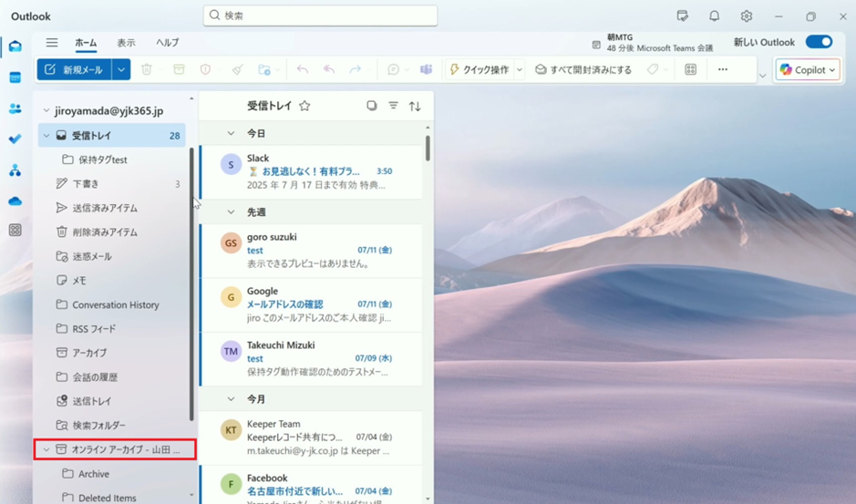Open the Google メールアドレスの確認 email

tap(311, 304)
